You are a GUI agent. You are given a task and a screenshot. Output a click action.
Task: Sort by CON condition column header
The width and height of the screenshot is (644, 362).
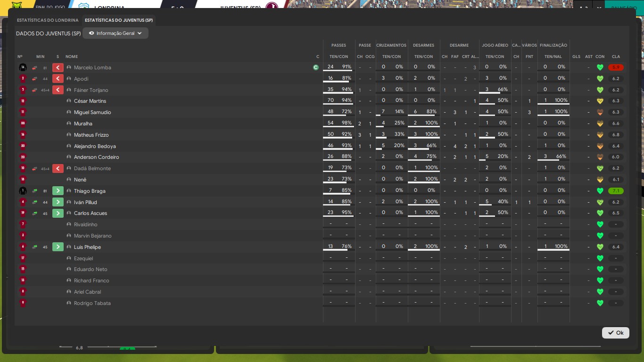point(600,57)
